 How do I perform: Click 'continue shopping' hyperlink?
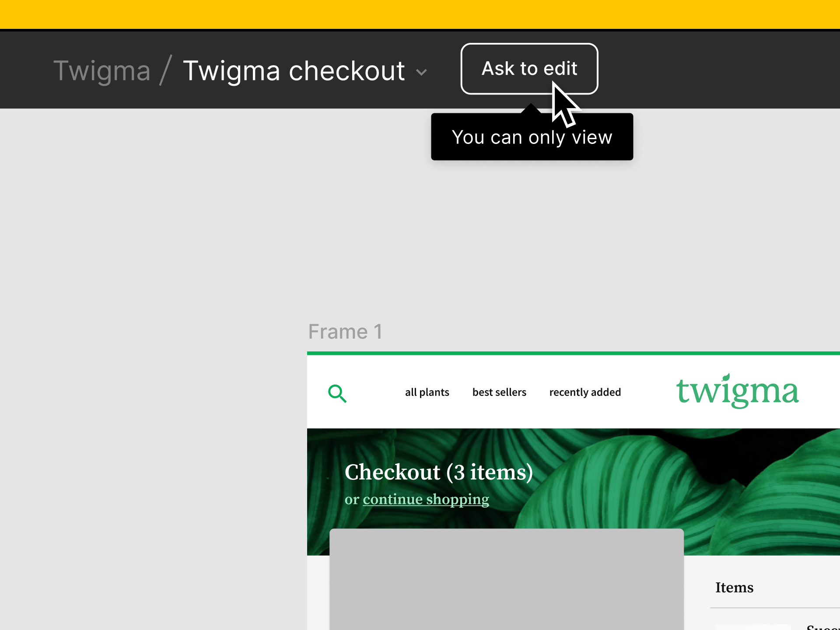(x=426, y=498)
